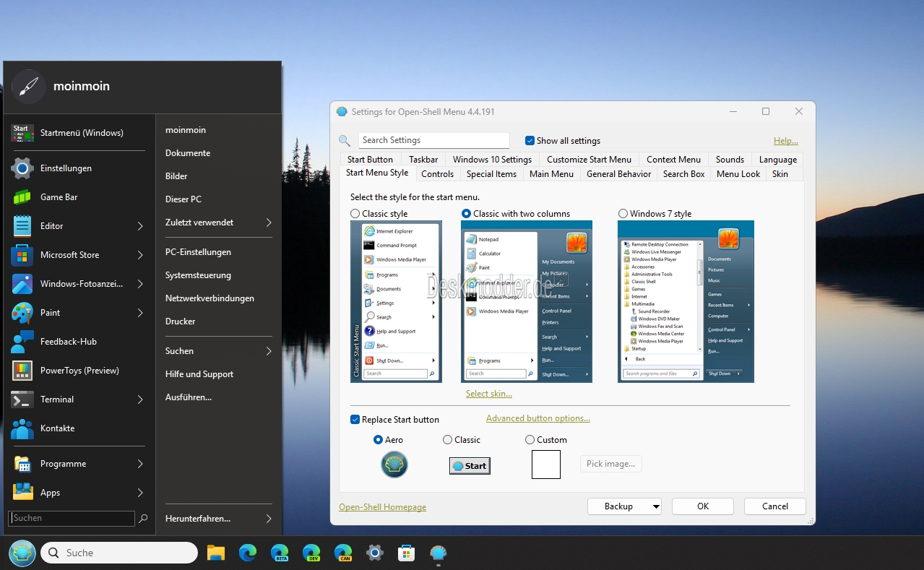
Task: Switch to the Start Button tab
Action: pos(370,160)
